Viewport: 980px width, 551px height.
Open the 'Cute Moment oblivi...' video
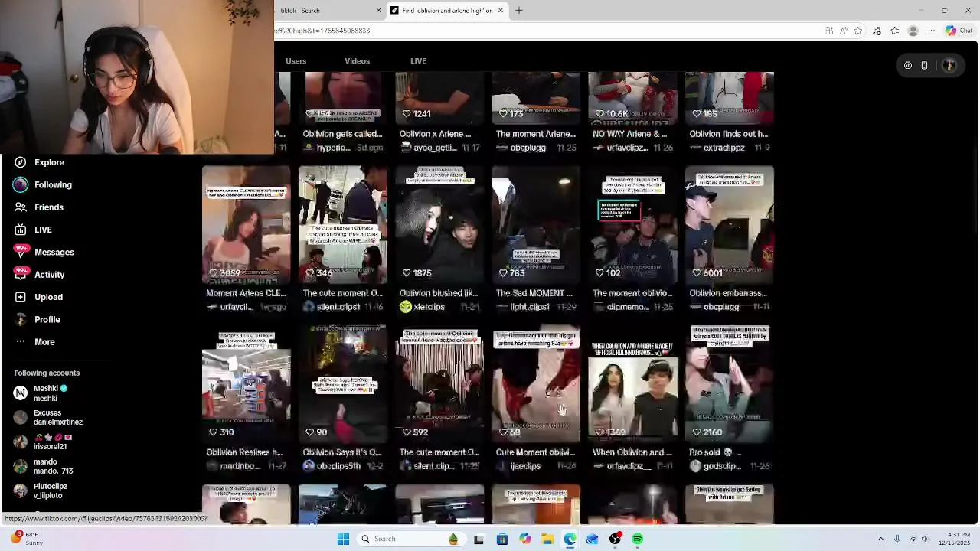536,384
